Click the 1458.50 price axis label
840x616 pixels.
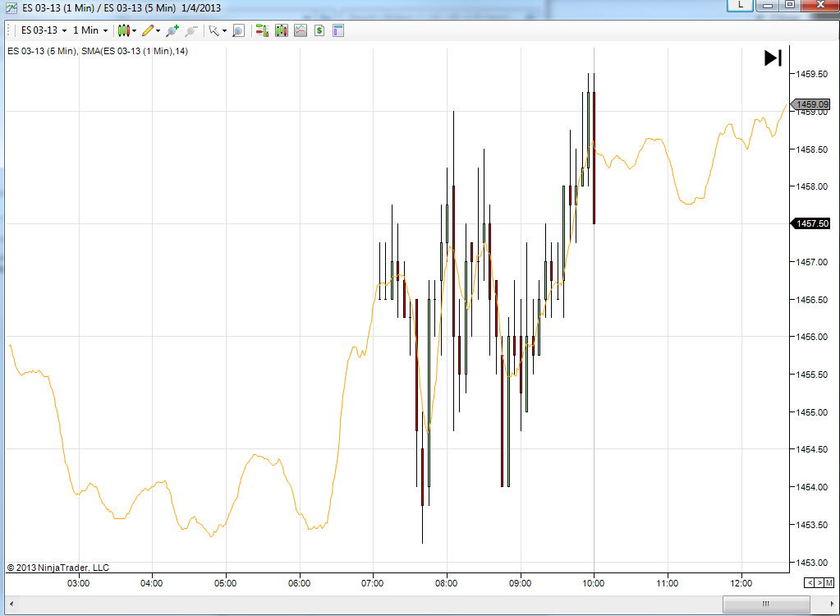[x=811, y=149]
